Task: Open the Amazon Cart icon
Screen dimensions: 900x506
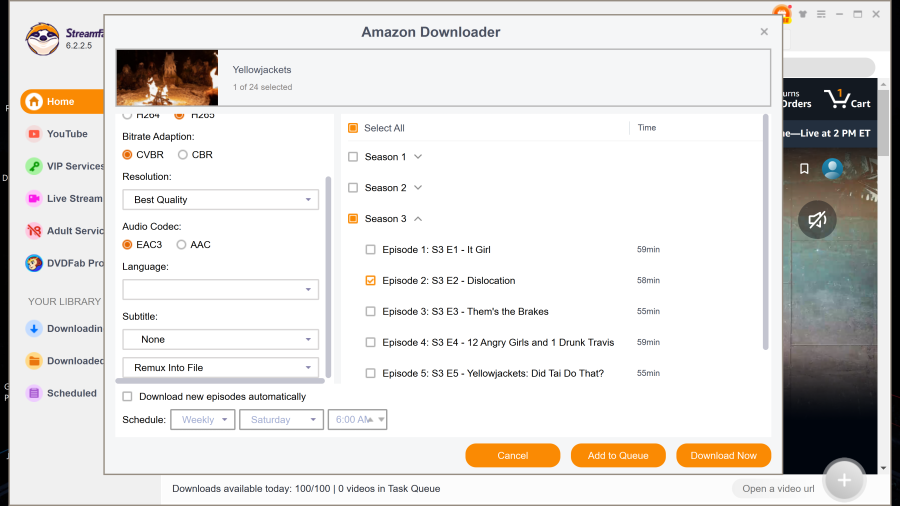Action: [847, 99]
